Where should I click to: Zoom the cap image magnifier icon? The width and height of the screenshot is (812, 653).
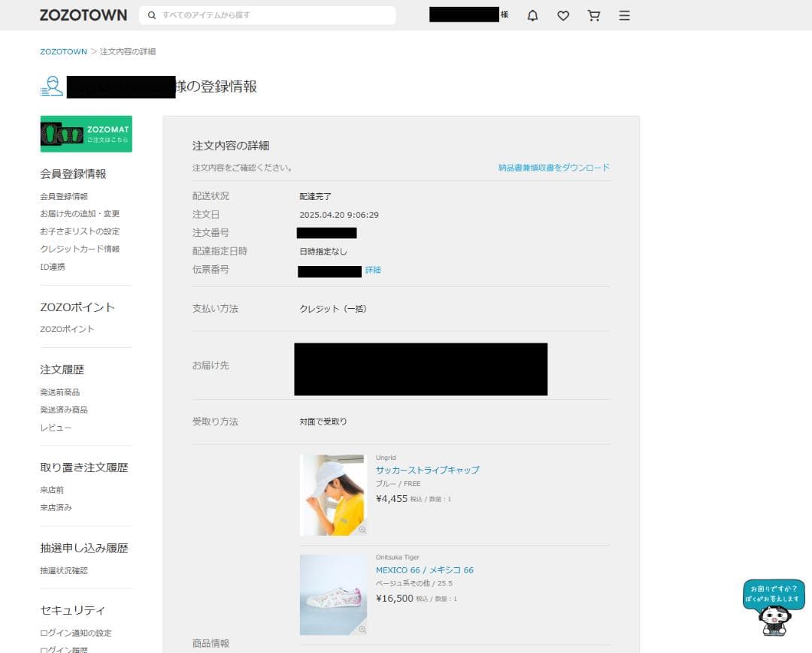[x=362, y=530]
